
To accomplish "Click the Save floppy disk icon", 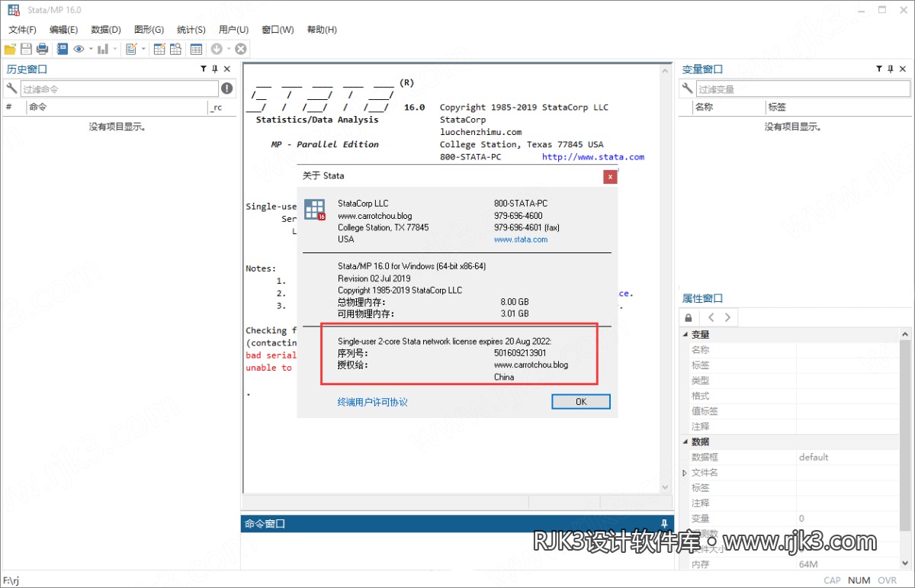I will 26,49.
